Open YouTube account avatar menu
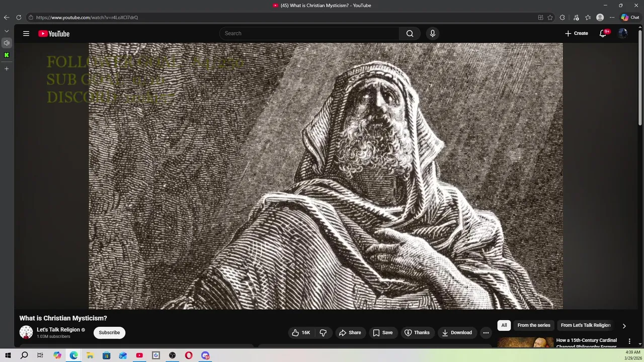 click(x=623, y=34)
